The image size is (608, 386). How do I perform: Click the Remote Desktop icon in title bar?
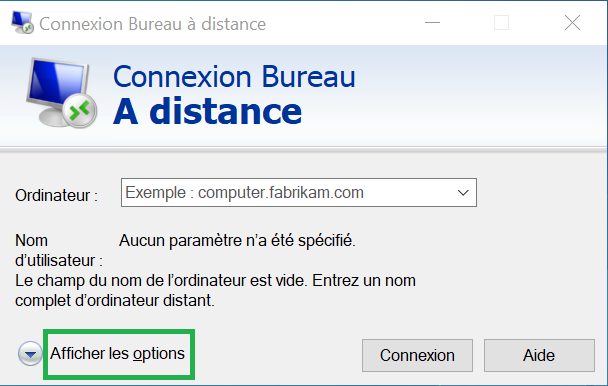click(x=22, y=23)
